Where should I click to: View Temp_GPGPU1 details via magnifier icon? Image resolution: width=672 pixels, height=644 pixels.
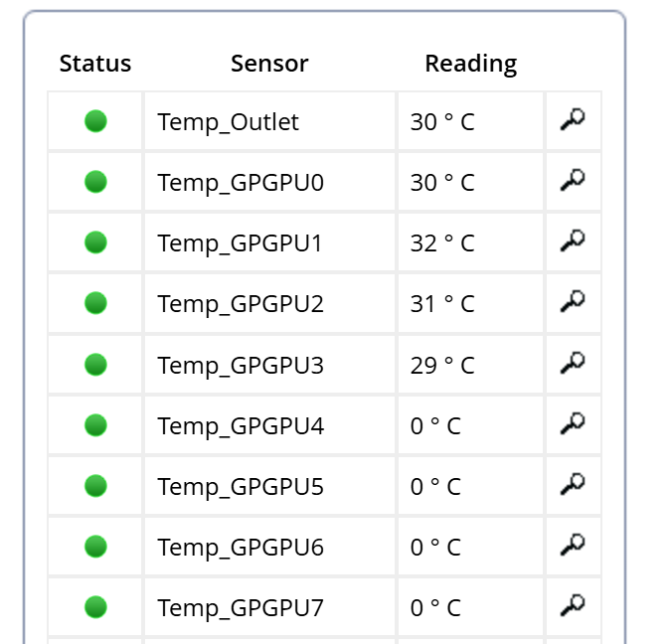pyautogui.click(x=573, y=241)
